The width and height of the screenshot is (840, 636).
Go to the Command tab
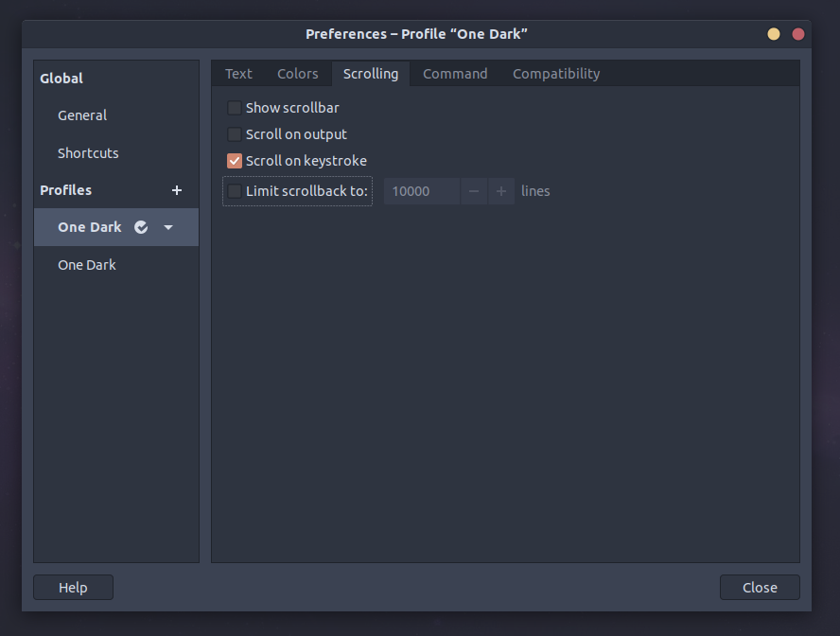coord(455,74)
